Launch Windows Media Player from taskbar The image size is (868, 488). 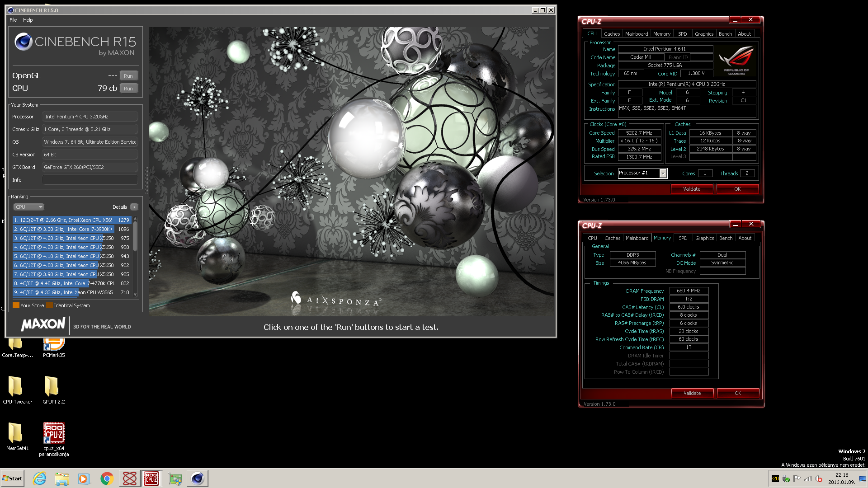point(84,479)
